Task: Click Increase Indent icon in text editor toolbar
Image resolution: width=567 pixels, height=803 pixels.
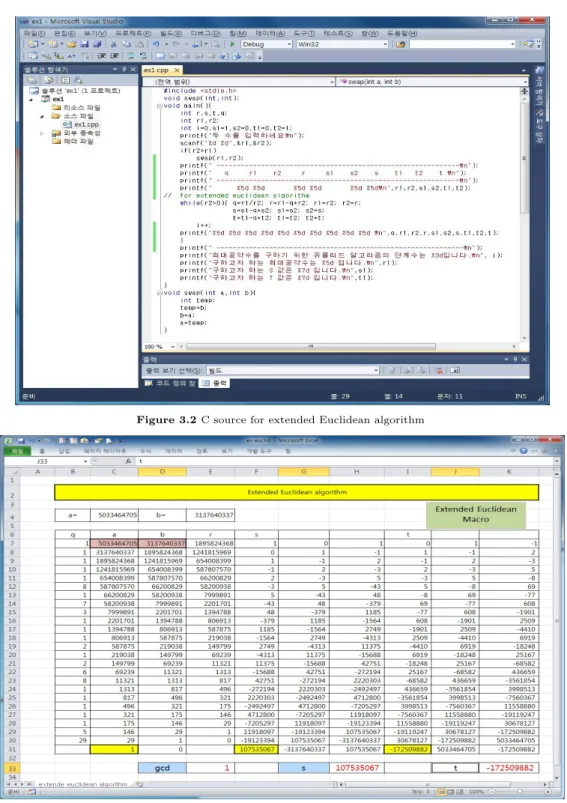Action: (115, 56)
